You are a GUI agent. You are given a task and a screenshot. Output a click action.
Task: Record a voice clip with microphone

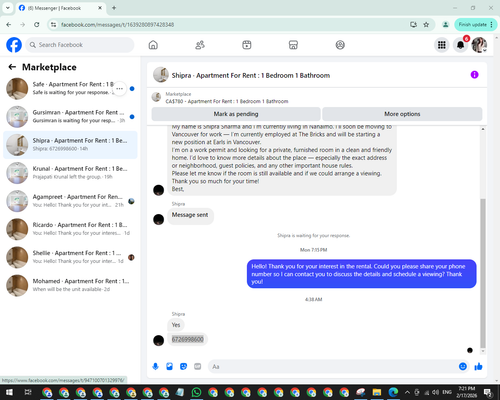point(155,367)
